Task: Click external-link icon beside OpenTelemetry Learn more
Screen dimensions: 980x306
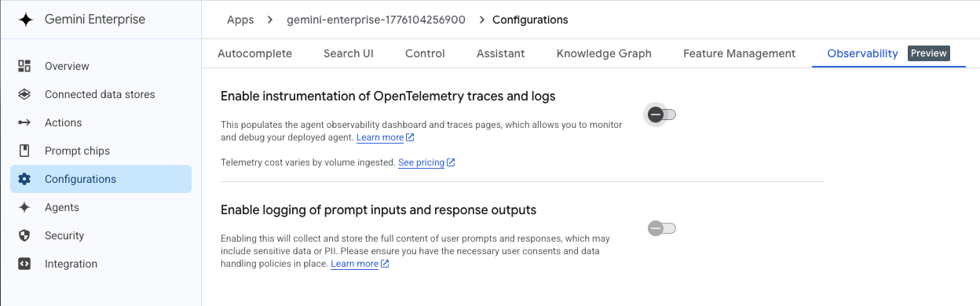Action: tap(410, 137)
